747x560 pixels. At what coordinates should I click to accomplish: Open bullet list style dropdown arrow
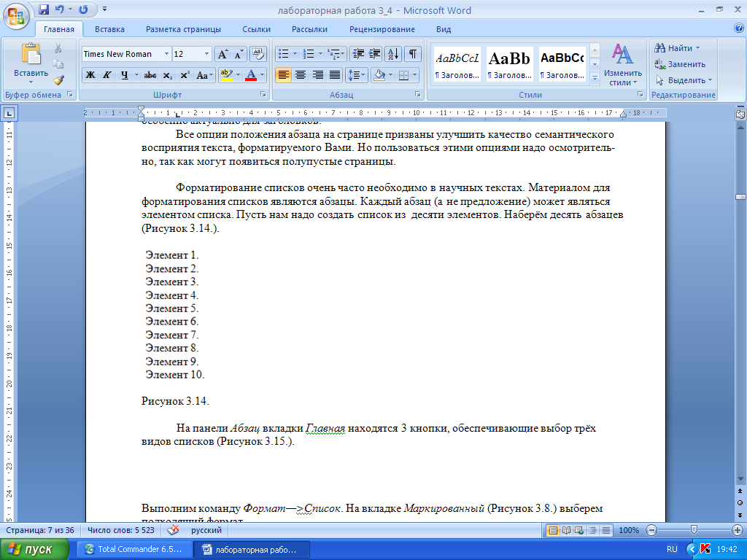pos(295,54)
